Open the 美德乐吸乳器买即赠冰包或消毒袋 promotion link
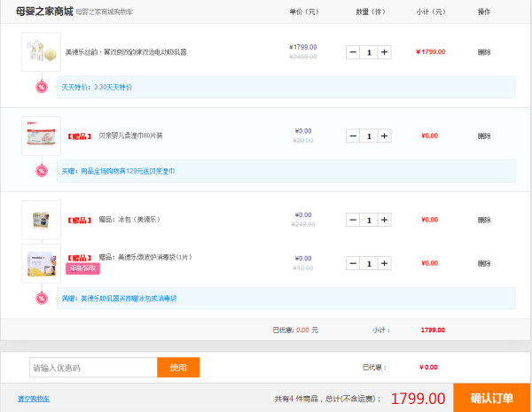This screenshot has height=412, width=532. [x=119, y=299]
